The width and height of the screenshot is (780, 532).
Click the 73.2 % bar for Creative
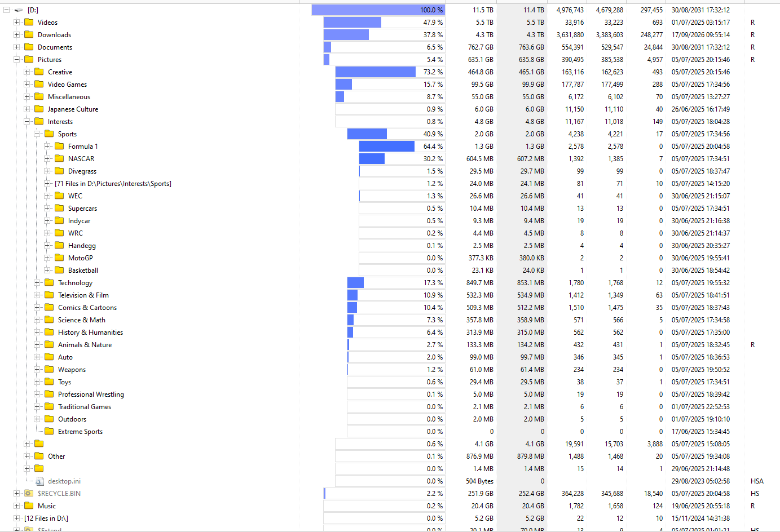(390, 72)
